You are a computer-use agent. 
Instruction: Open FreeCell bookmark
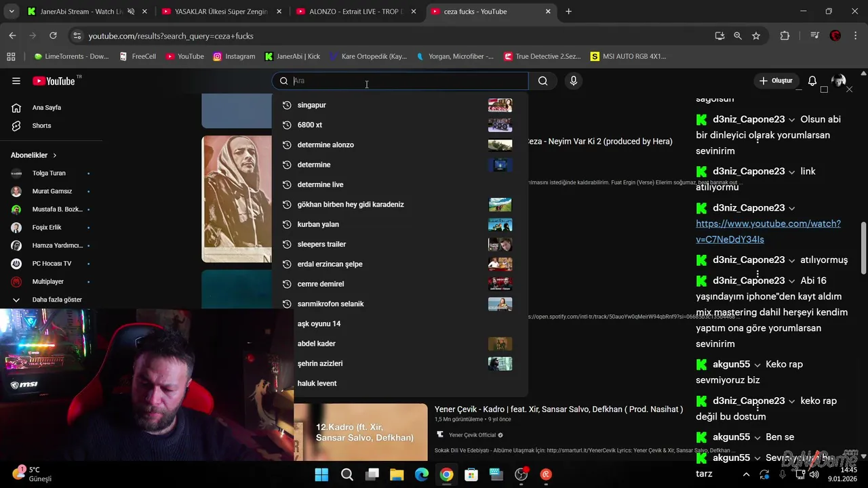pyautogui.click(x=138, y=56)
